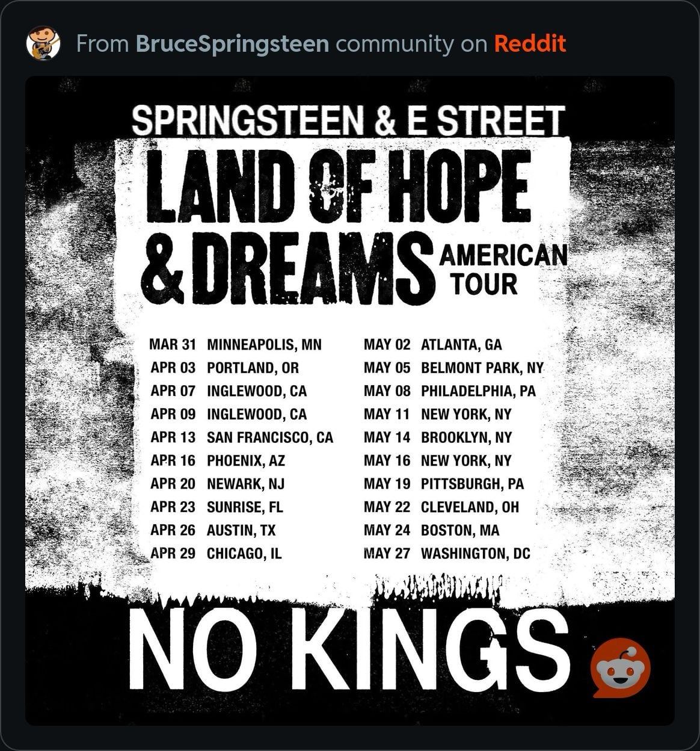Image resolution: width=700 pixels, height=751 pixels.
Task: Click the Land of Hope & Dreams tour poster
Action: pos(350,400)
